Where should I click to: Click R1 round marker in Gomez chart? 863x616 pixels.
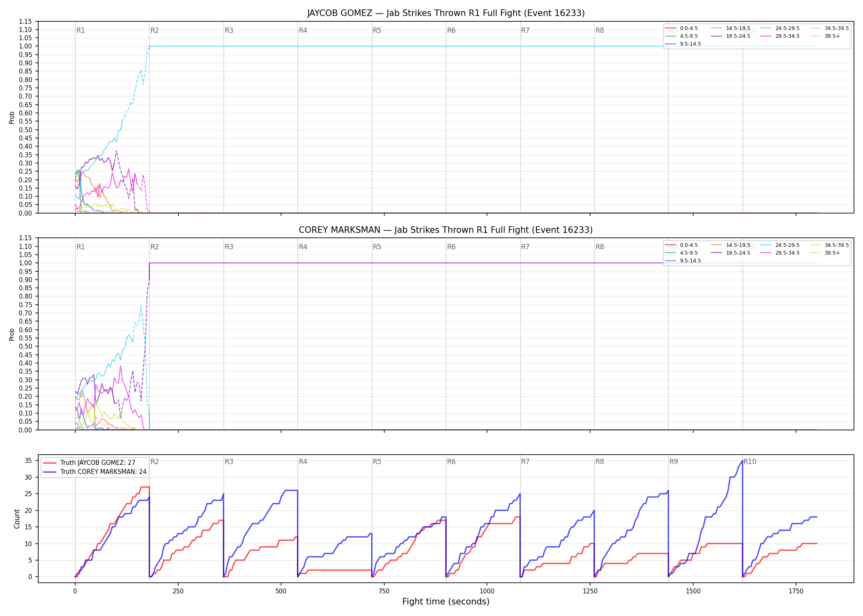pos(81,30)
